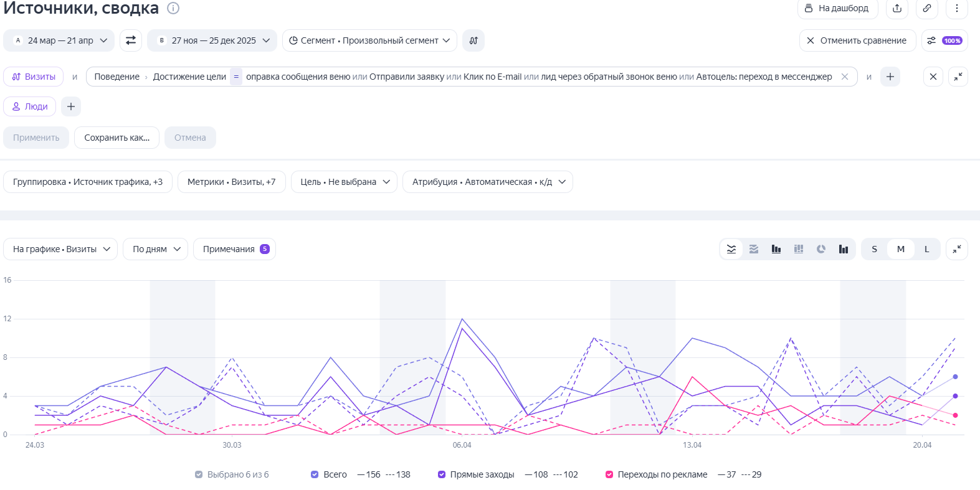Open the "Атрибуция" attribution dropdown
980x490 pixels.
(x=488, y=182)
